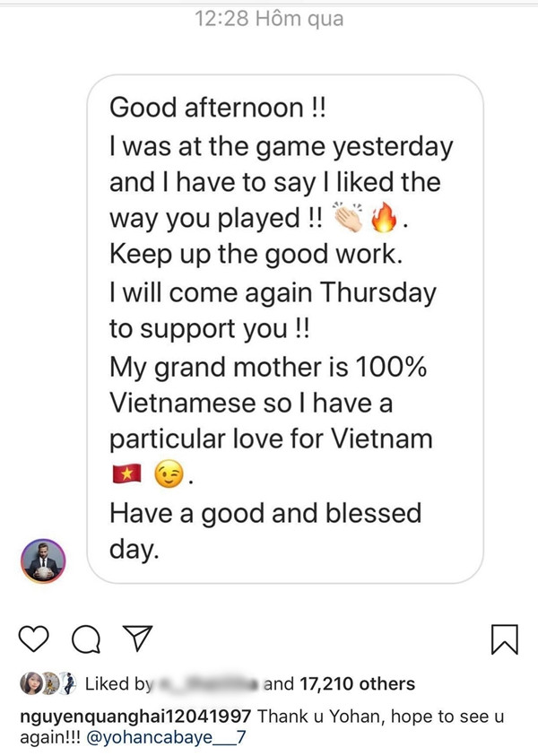The width and height of the screenshot is (538, 756).
Task: Click the 12:28 Hôm qua timestamp
Action: (269, 19)
